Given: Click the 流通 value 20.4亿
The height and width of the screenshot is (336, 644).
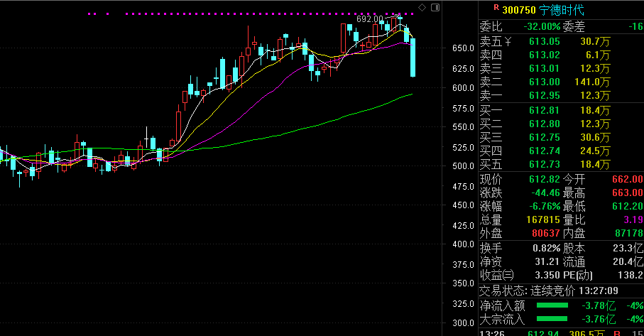Looking at the screenshot, I should (628, 261).
